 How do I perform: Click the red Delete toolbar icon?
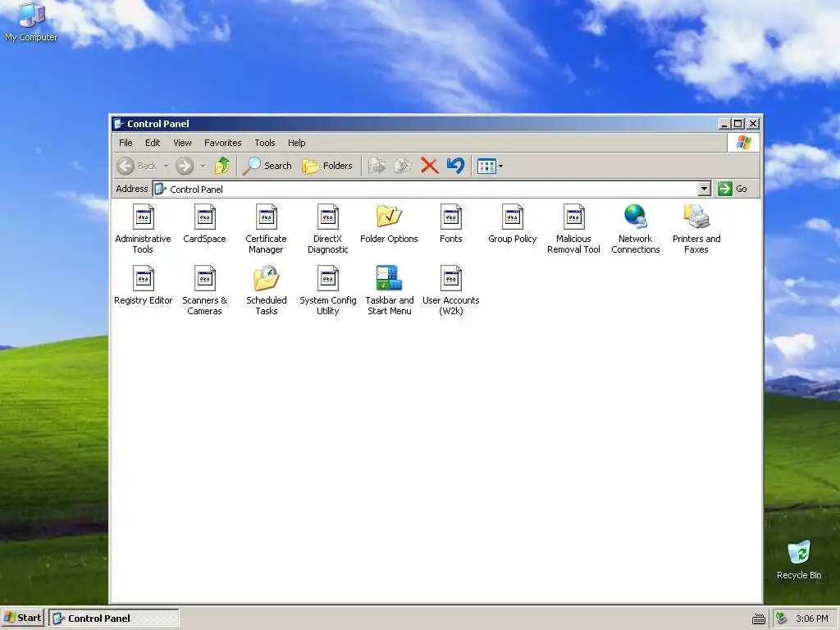(430, 166)
